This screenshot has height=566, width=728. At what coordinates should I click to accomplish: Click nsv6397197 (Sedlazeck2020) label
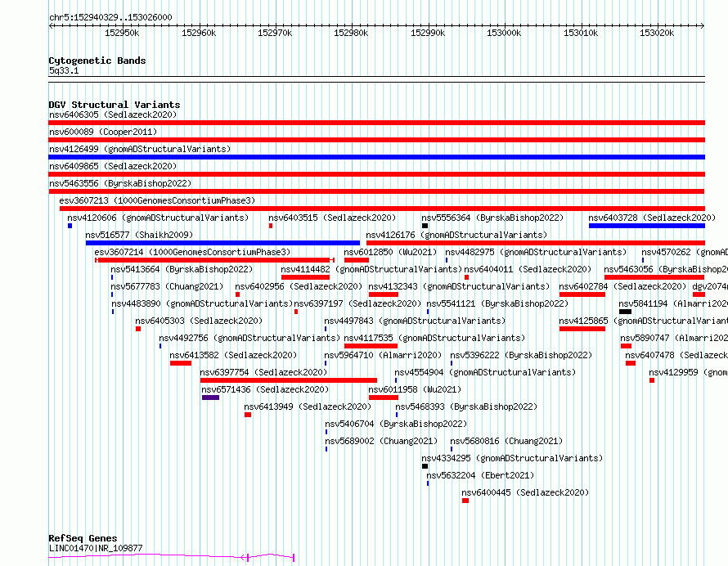coord(357,303)
